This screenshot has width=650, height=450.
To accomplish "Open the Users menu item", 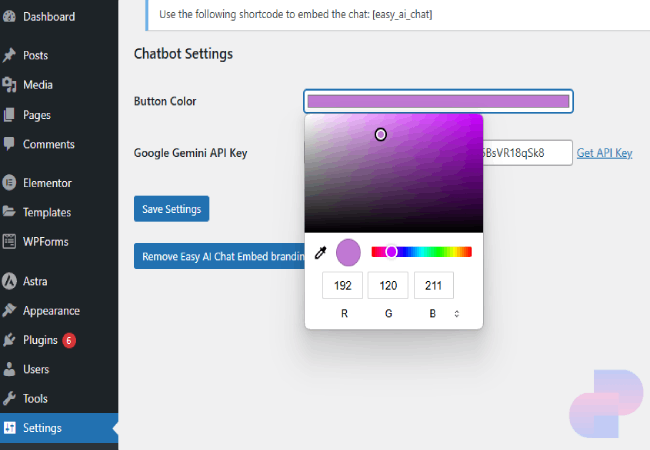I will click(x=36, y=369).
